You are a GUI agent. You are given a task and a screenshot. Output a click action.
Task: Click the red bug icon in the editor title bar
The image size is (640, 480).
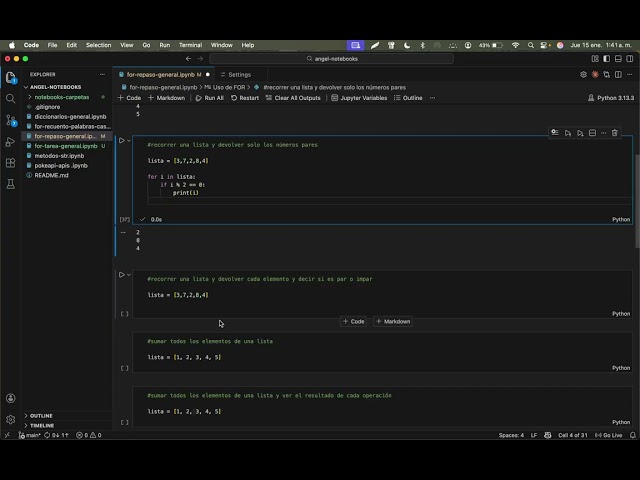coord(595,74)
